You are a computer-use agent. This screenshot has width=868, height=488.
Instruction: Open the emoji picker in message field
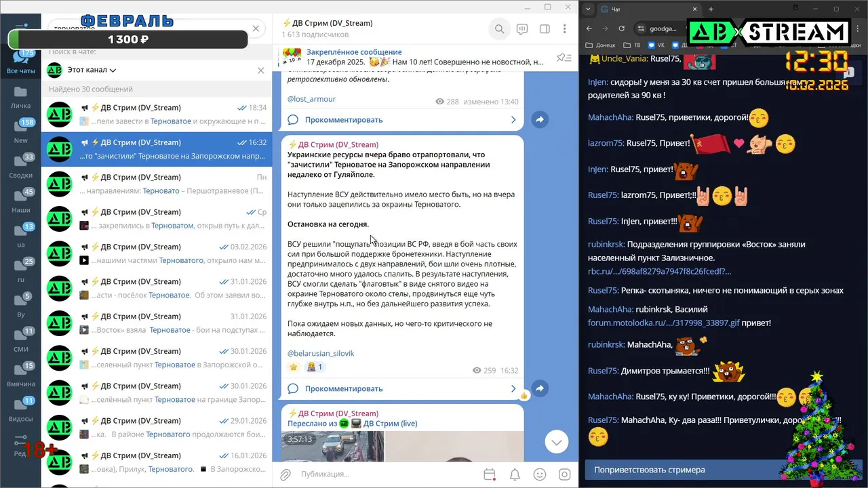(x=540, y=474)
